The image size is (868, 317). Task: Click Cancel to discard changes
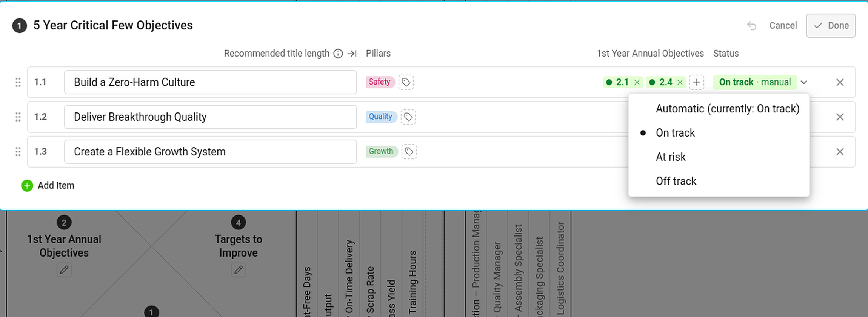point(783,26)
